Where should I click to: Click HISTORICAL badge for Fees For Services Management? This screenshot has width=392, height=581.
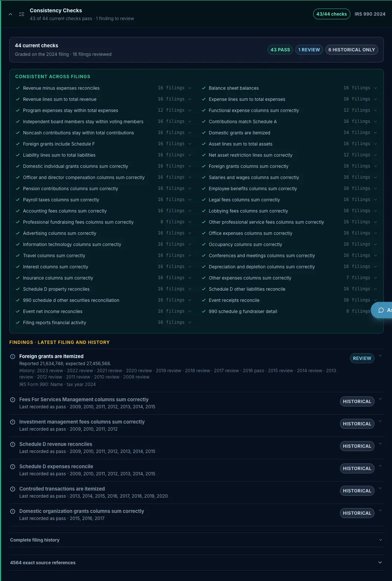point(357,402)
